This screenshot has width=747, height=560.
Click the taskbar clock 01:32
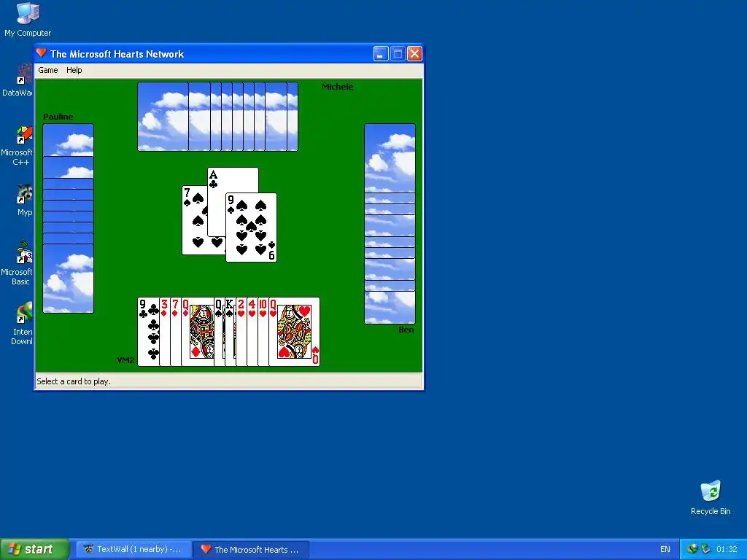(x=727, y=550)
